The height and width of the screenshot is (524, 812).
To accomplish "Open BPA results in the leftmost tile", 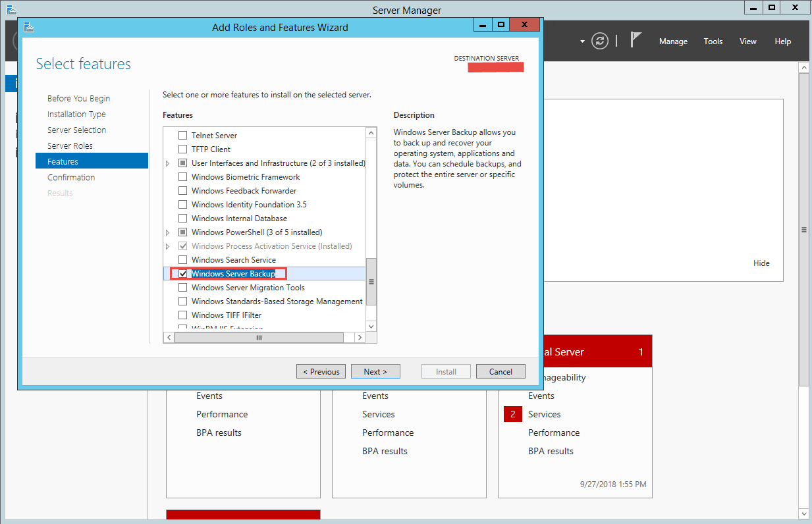I will (x=219, y=433).
